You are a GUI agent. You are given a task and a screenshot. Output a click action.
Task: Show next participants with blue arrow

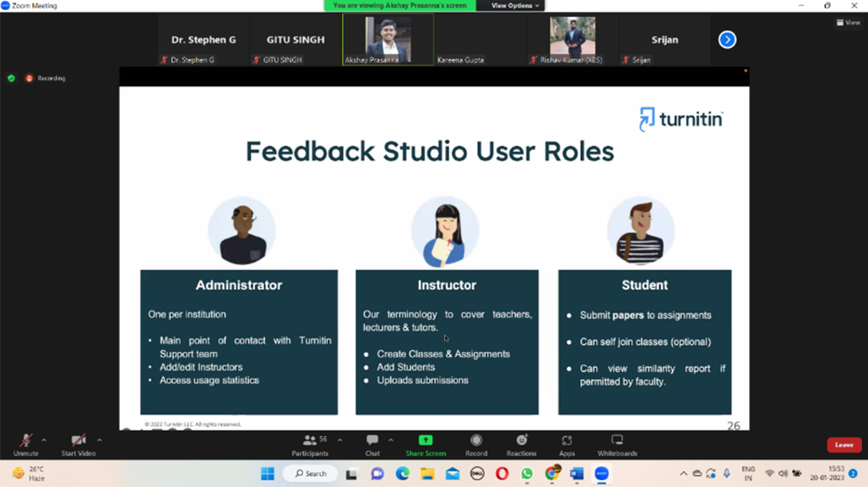coord(727,40)
